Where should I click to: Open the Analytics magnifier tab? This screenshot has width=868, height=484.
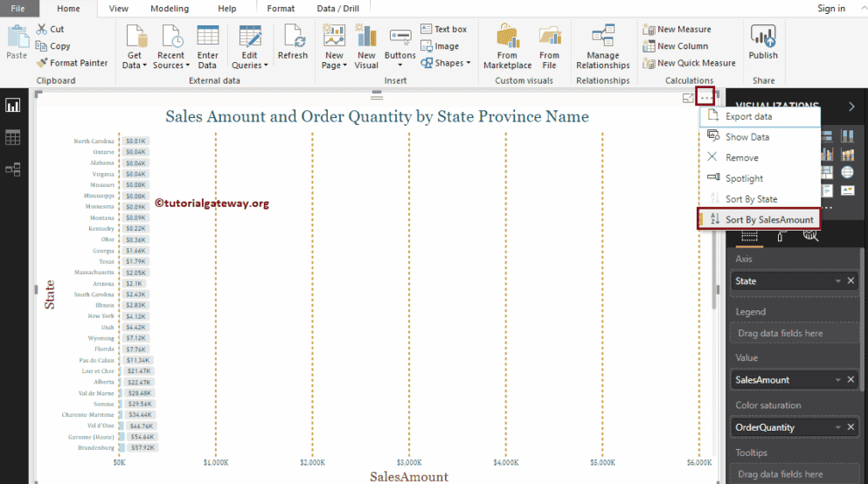(x=810, y=236)
